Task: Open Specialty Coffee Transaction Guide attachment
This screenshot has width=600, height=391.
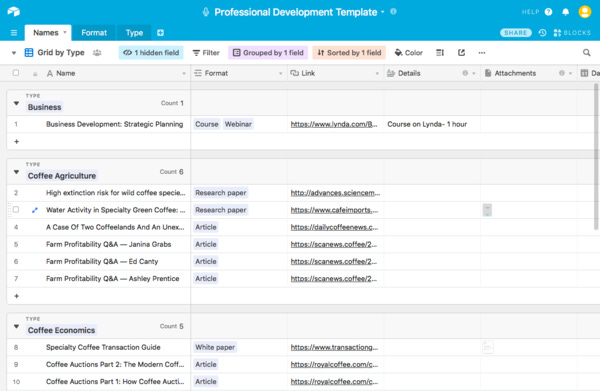Action: (x=488, y=347)
